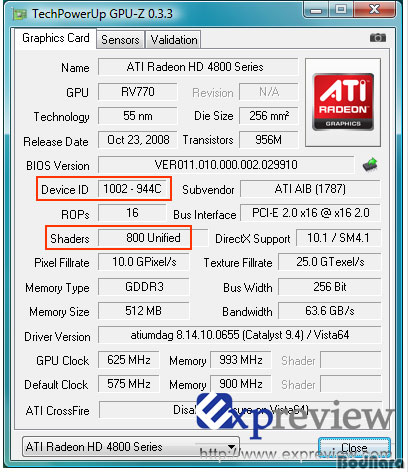Click the Close button at the bottom
Viewport: 408px width, 472px height.
coord(354,448)
